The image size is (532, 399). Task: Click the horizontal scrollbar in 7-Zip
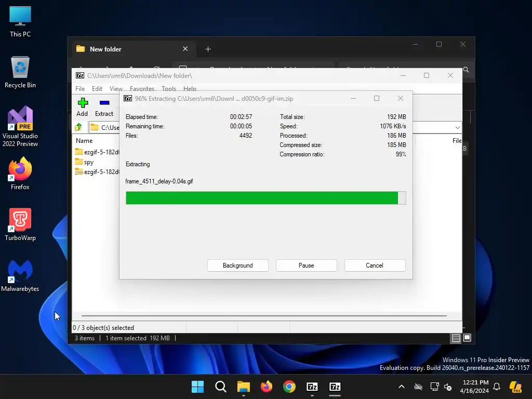[x=264, y=315]
